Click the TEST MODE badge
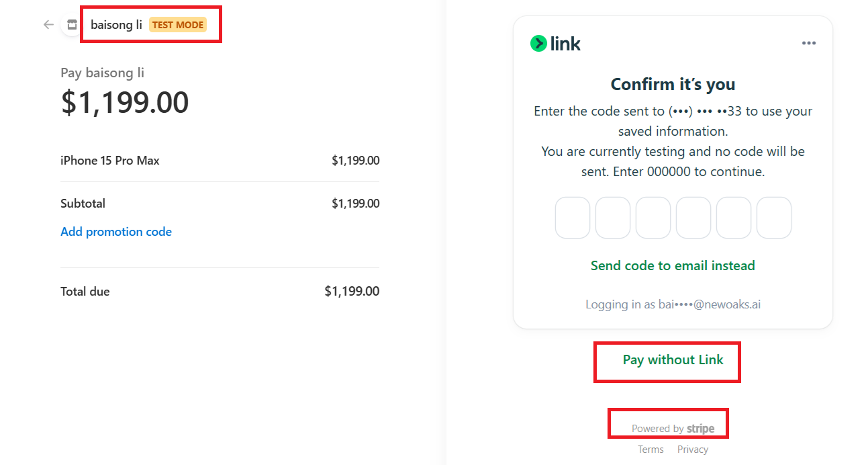Viewport: 868px width, 465px height. 178,25
